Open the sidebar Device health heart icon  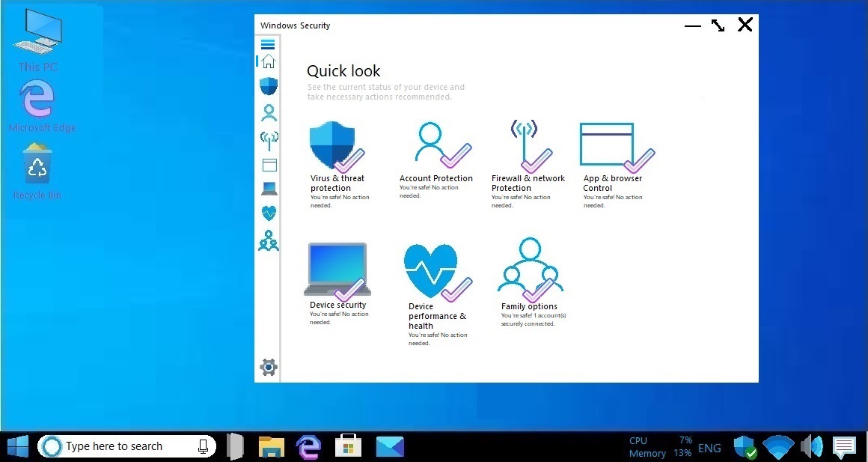pos(269,213)
